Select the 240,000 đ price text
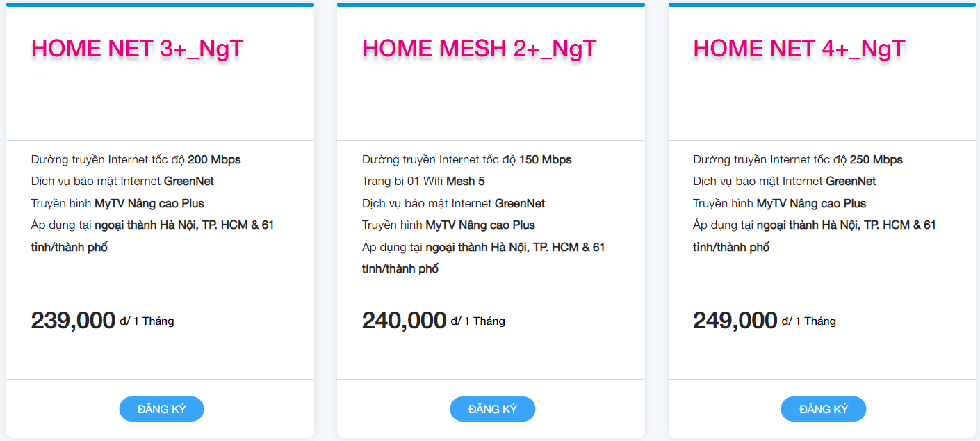Screen dimensions: 980x441 pos(404,321)
